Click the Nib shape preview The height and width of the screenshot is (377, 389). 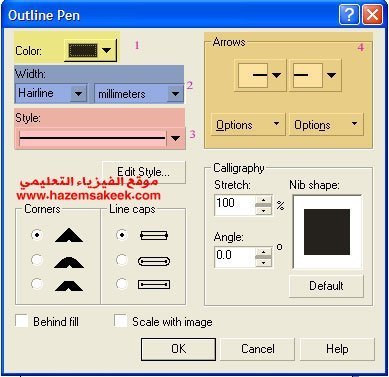[327, 232]
